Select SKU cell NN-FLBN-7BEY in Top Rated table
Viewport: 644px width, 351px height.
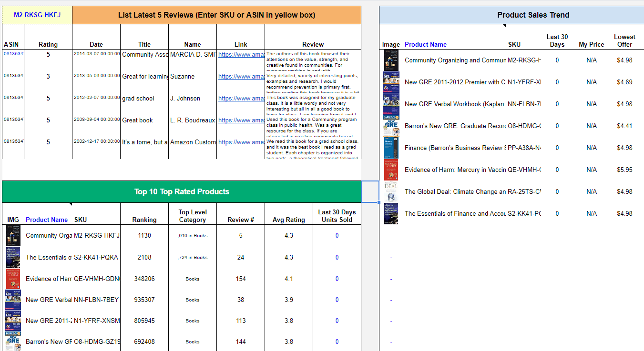coord(96,300)
